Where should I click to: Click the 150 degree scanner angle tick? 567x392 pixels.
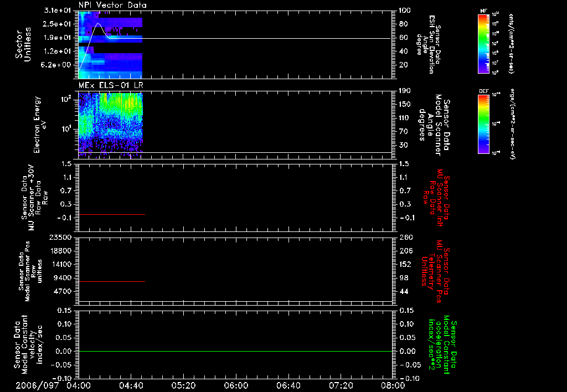(405, 105)
